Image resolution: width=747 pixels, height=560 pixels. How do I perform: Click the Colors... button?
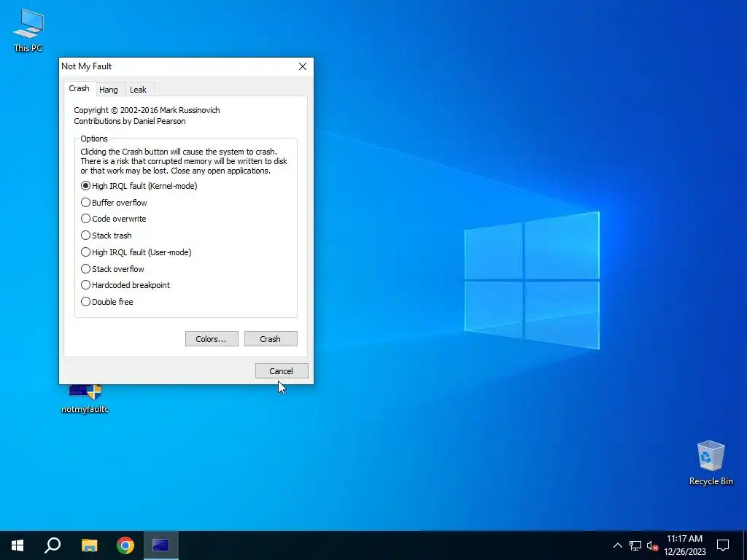(212, 339)
